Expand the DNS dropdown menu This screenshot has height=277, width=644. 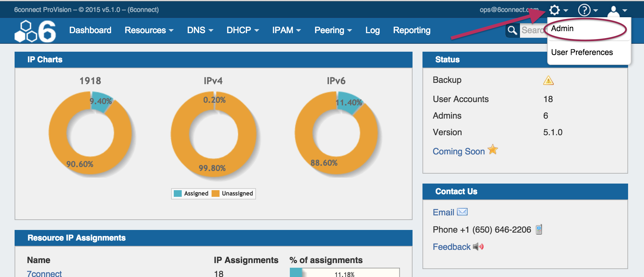coord(200,30)
